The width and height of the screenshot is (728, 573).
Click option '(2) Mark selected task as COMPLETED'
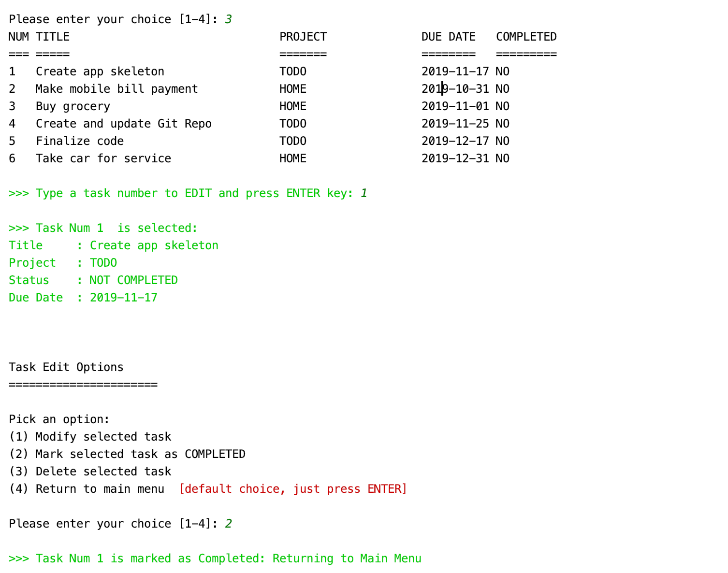click(x=127, y=454)
